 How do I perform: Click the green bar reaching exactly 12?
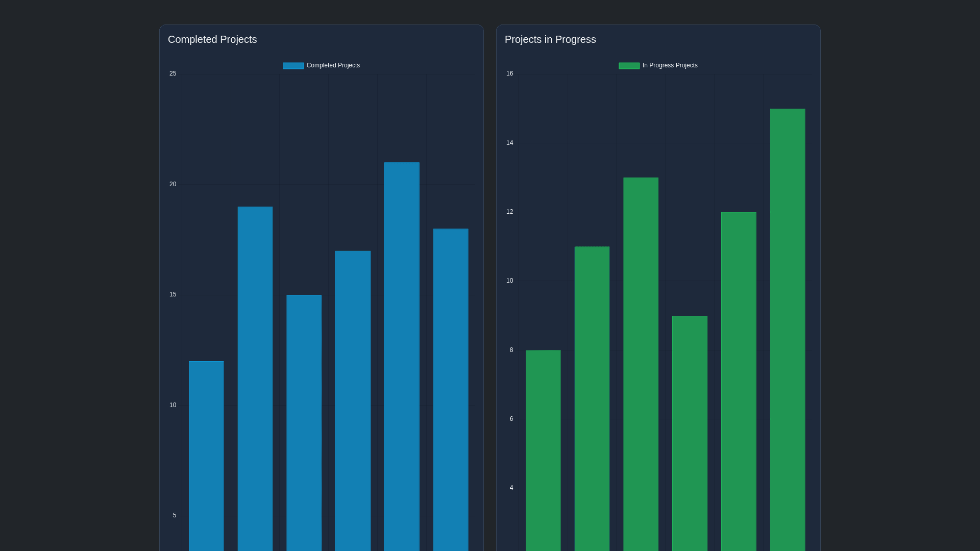[739, 383]
